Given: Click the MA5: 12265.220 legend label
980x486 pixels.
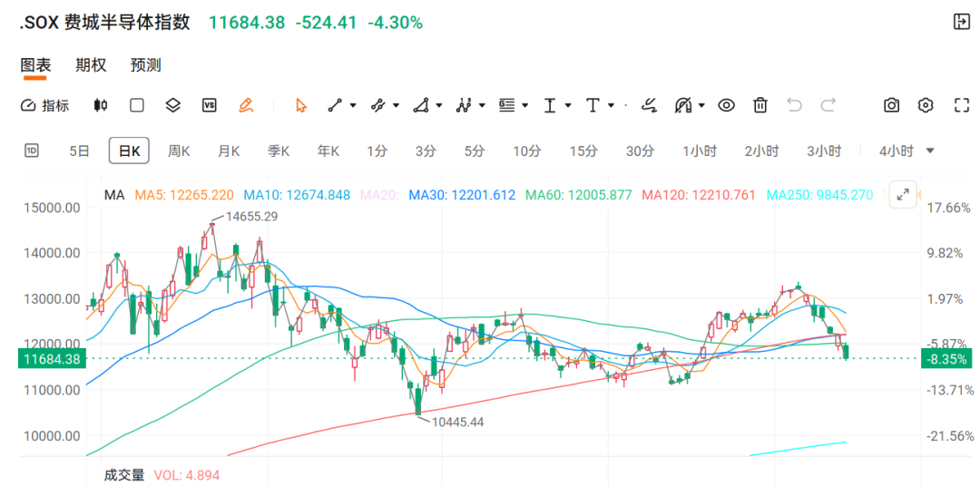Looking at the screenshot, I should [x=184, y=195].
